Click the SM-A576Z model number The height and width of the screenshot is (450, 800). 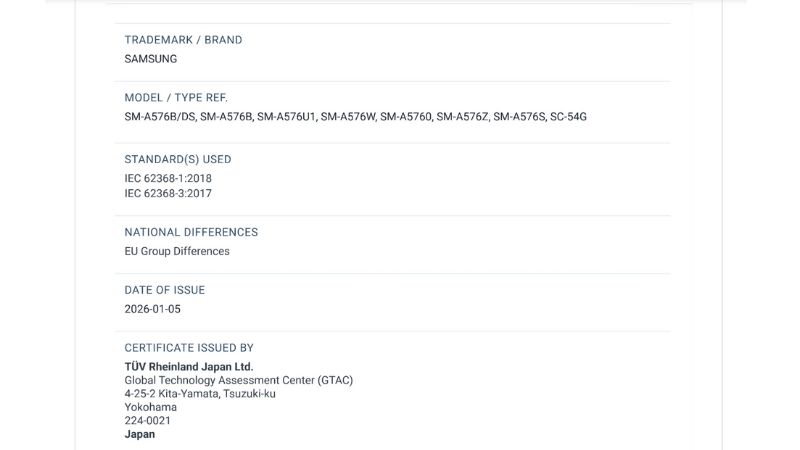(x=462, y=117)
